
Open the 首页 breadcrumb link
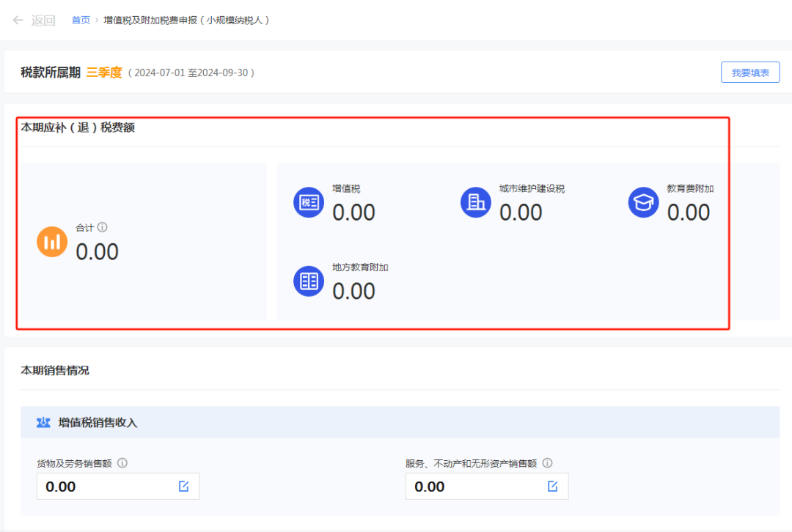pyautogui.click(x=81, y=20)
